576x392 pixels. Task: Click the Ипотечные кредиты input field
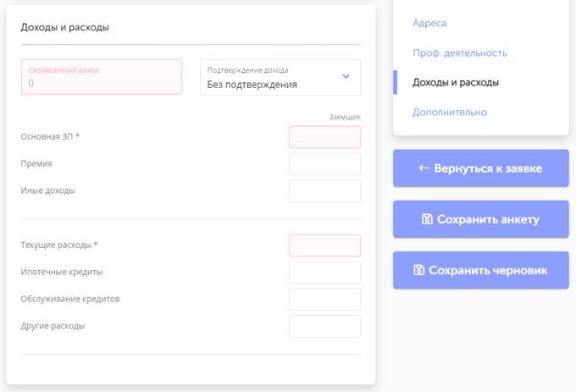324,273
